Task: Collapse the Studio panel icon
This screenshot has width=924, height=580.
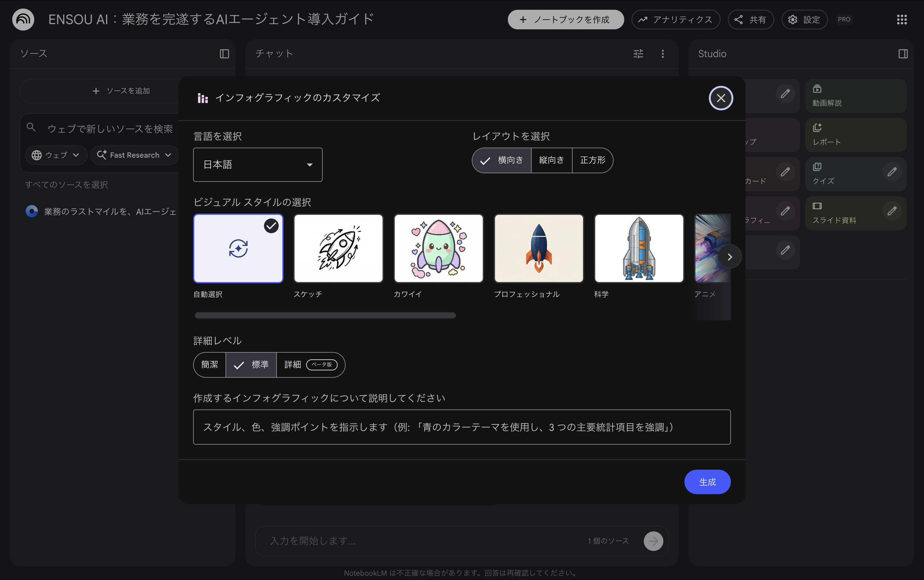Action: [903, 54]
